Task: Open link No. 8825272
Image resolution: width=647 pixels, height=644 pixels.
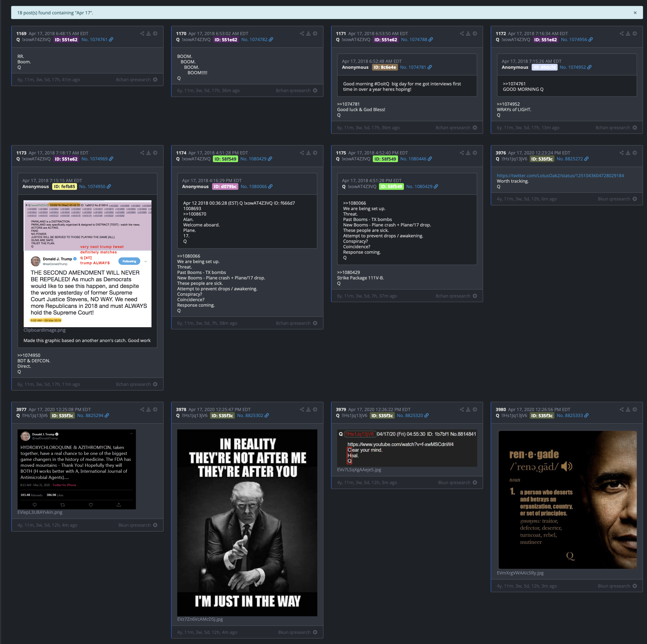Action: tap(572, 159)
